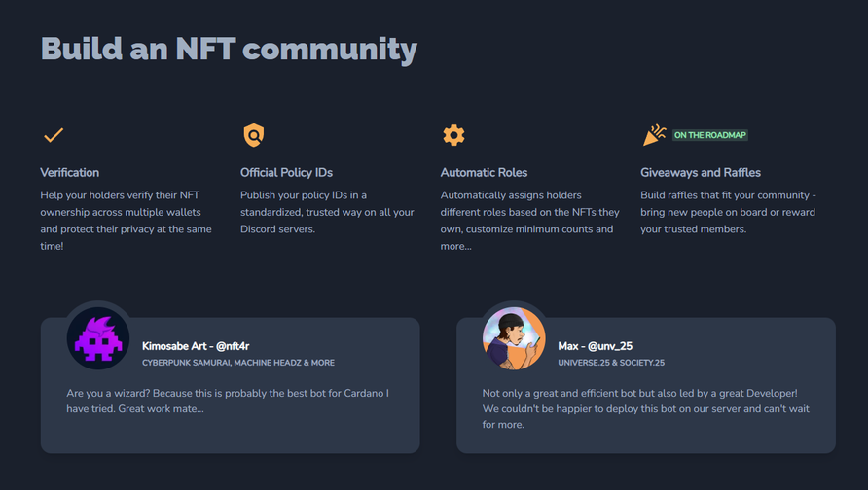
Task: Click the Max - @unv_25 name
Action: pos(596,346)
